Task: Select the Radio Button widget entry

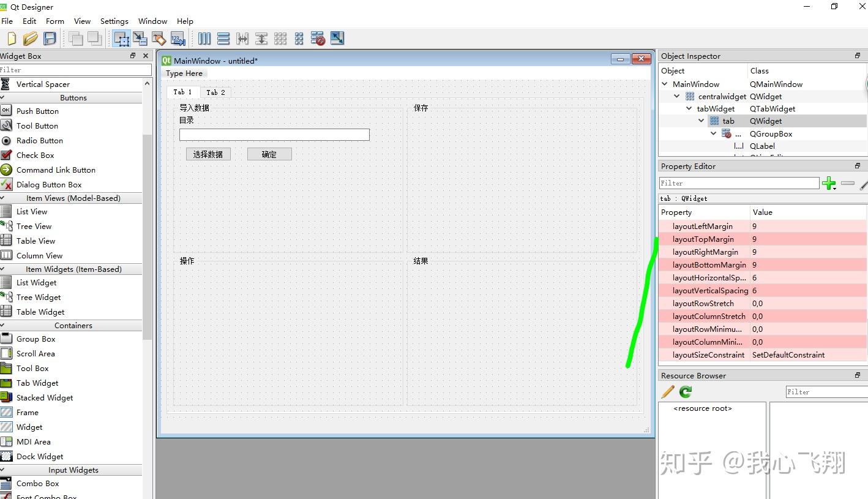Action: point(39,140)
